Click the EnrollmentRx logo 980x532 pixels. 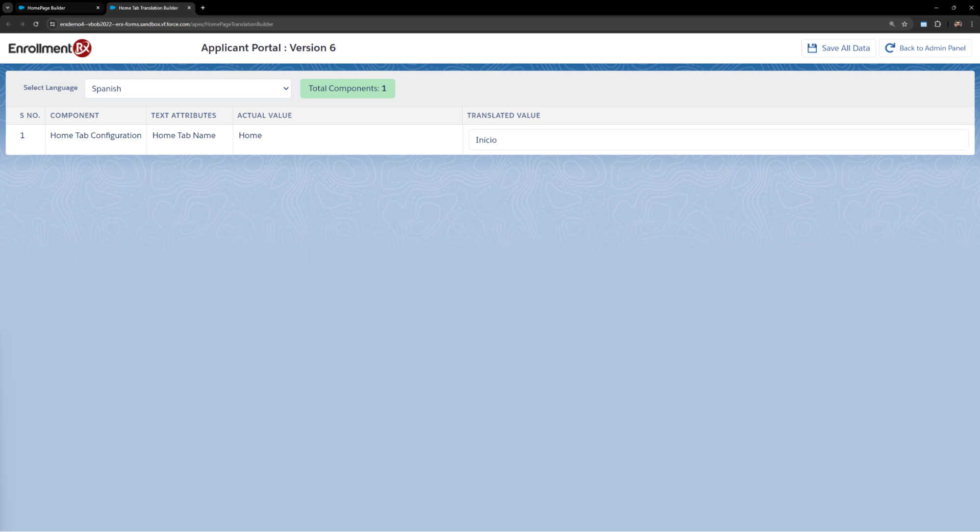tap(50, 48)
